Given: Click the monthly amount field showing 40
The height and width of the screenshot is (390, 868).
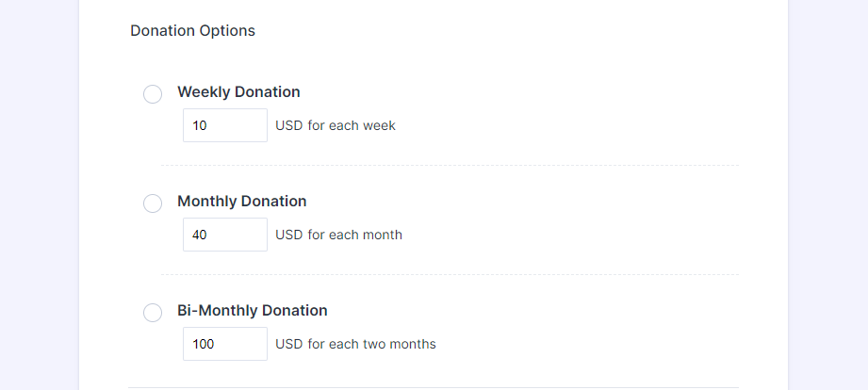Looking at the screenshot, I should pyautogui.click(x=225, y=235).
